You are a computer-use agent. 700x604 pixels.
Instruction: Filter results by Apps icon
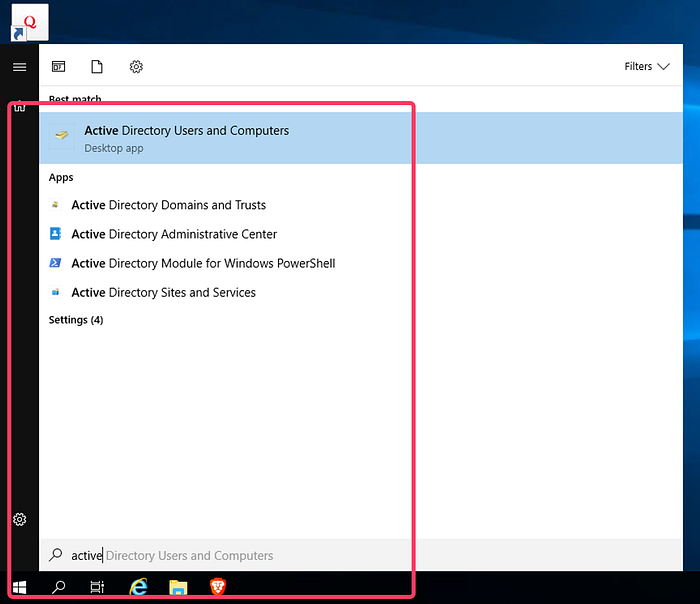pyautogui.click(x=58, y=67)
